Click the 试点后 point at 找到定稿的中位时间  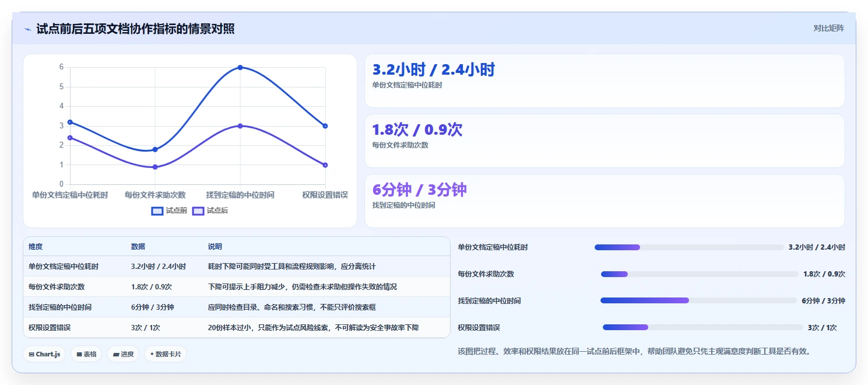point(240,126)
